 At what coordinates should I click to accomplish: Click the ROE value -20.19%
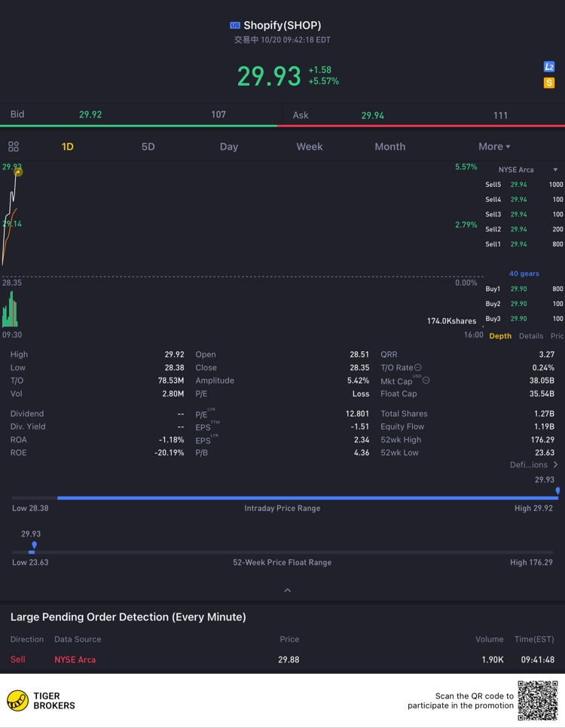click(x=169, y=452)
